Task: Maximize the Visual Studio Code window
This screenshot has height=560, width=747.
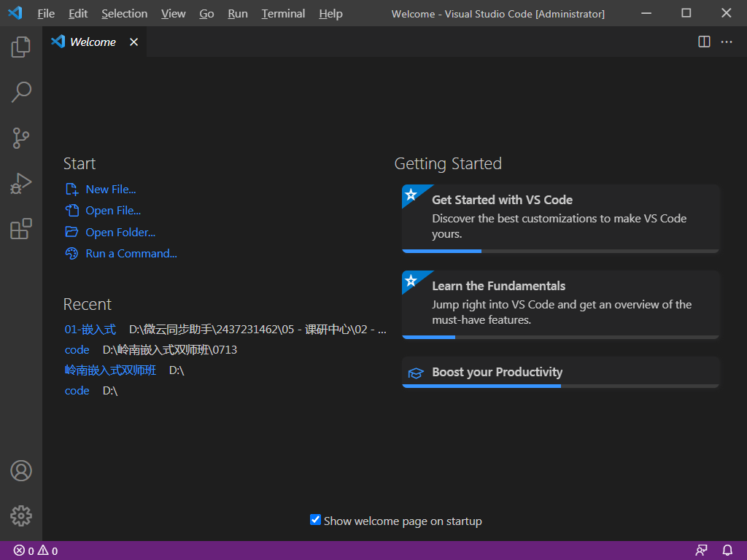Action: coord(686,13)
